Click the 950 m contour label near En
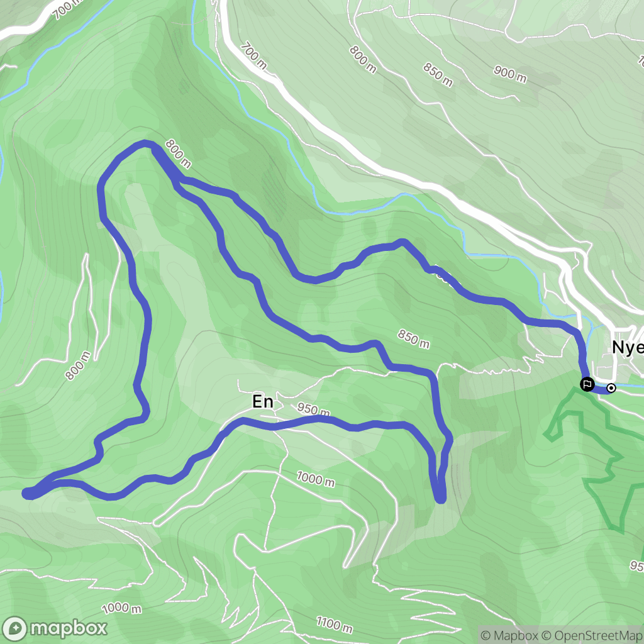644x644 pixels. point(313,409)
